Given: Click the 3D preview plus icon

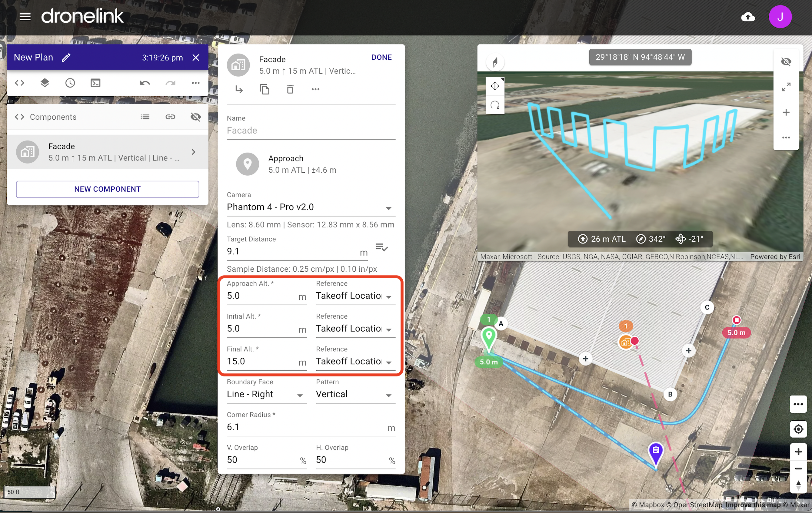Looking at the screenshot, I should [x=786, y=112].
